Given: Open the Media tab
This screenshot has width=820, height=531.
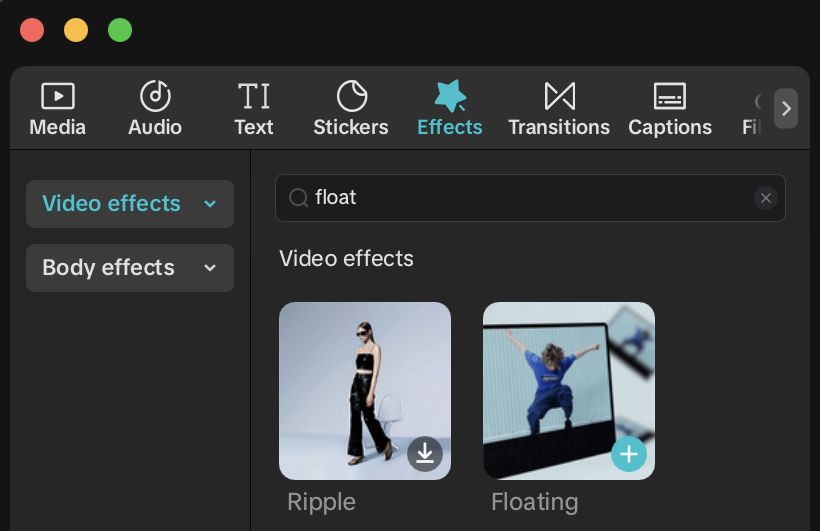Looking at the screenshot, I should (57, 109).
